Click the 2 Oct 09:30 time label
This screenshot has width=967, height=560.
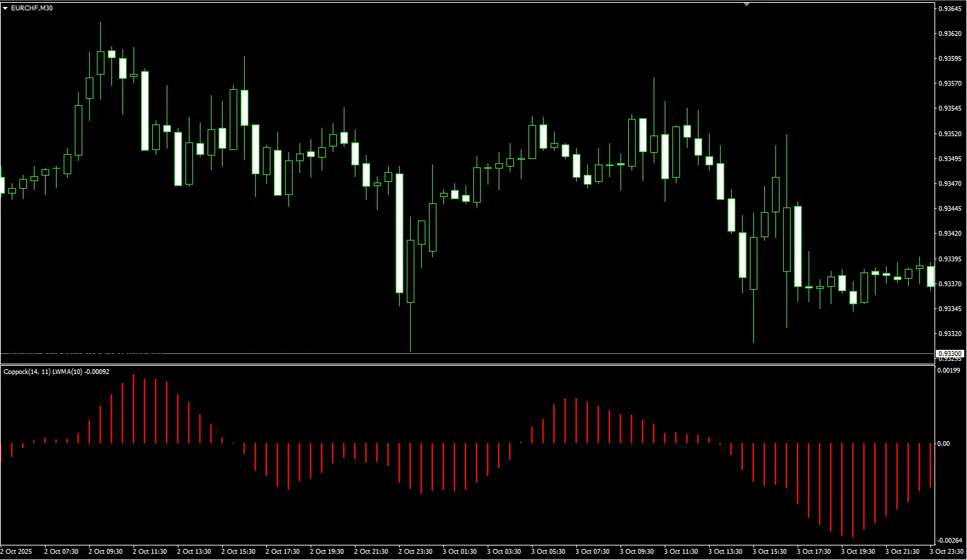coord(105,552)
